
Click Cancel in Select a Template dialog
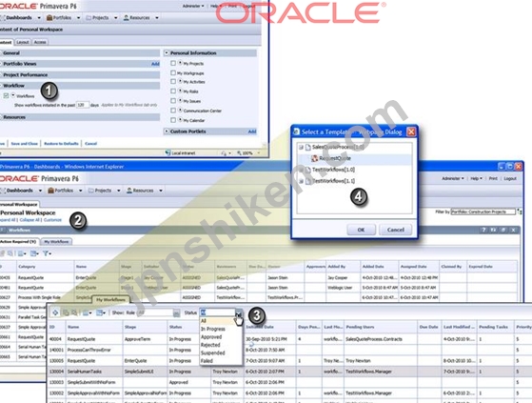click(396, 230)
